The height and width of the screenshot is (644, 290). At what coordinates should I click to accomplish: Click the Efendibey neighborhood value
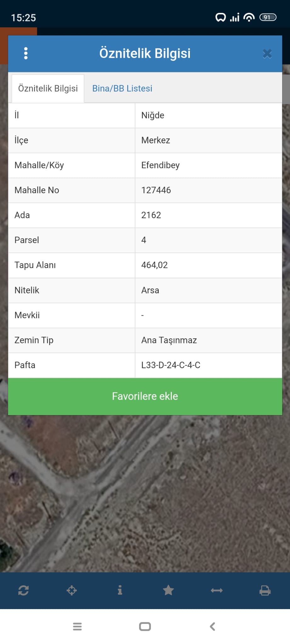pyautogui.click(x=160, y=165)
